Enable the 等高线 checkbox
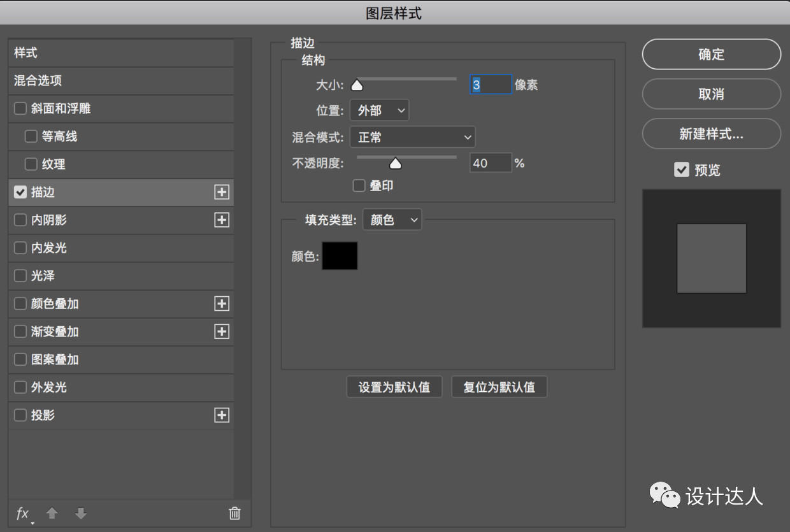This screenshot has width=790, height=532. pyautogui.click(x=31, y=136)
